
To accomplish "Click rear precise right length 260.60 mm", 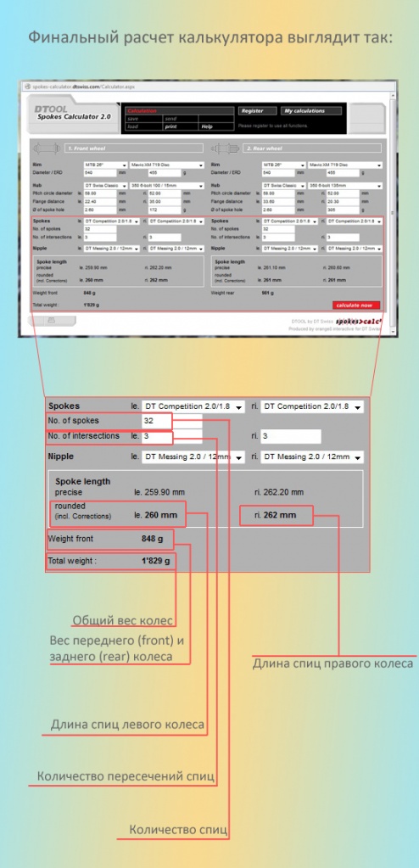I will tap(337, 267).
